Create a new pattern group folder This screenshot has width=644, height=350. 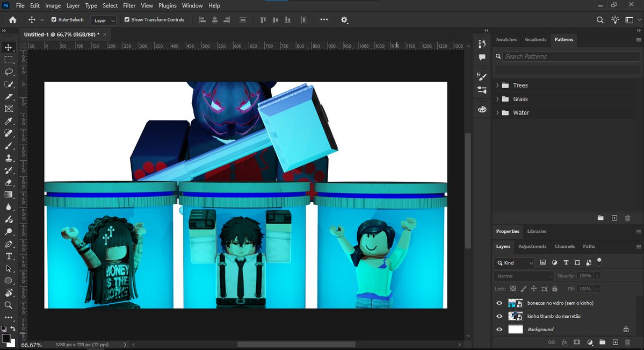pyautogui.click(x=600, y=218)
